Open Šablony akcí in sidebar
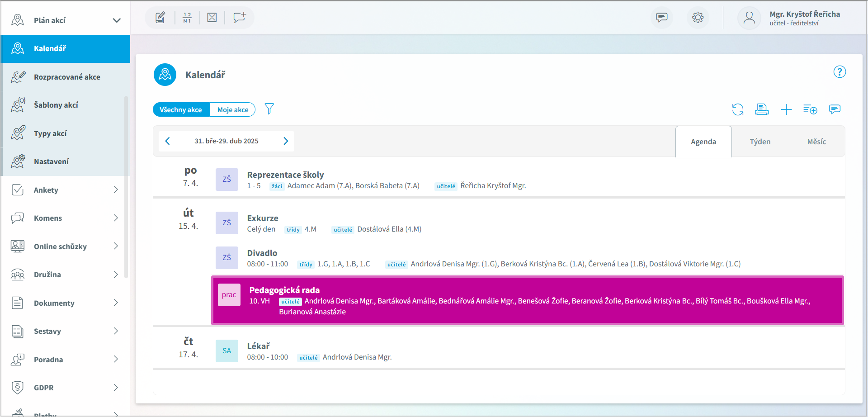This screenshot has width=868, height=417. [66, 105]
